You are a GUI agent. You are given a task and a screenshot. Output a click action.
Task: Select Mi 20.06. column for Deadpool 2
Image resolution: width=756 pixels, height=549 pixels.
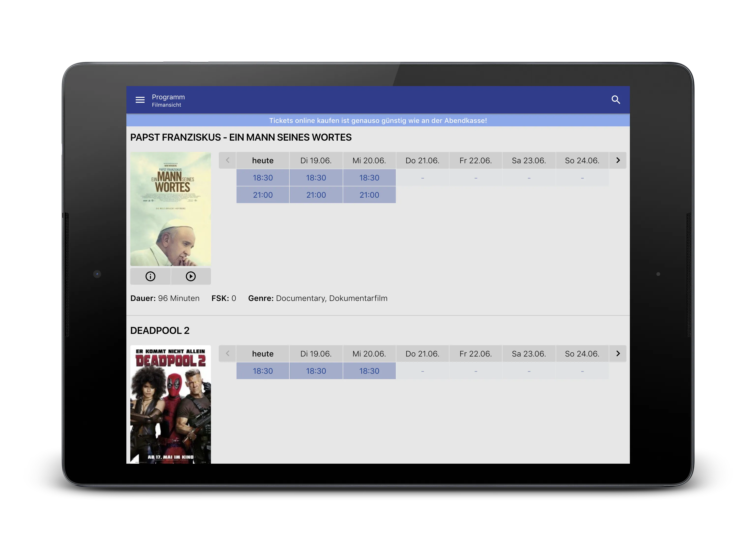pos(369,354)
